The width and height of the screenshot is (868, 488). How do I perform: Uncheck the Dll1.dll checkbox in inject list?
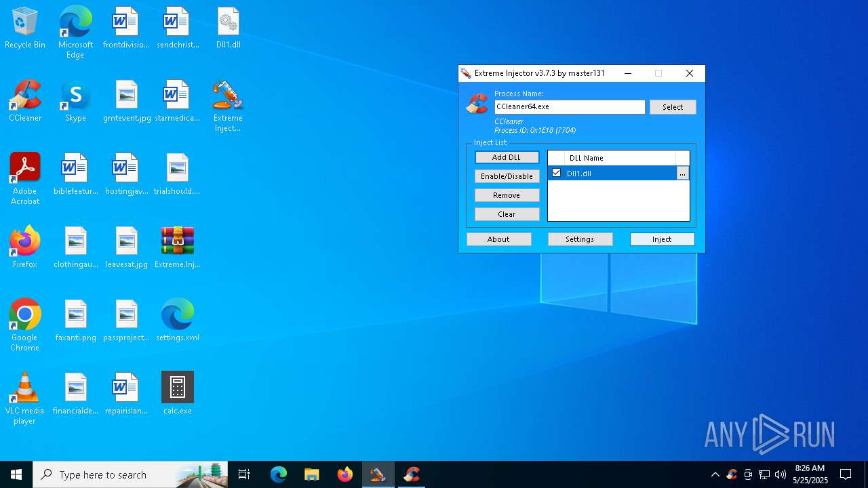click(x=557, y=173)
